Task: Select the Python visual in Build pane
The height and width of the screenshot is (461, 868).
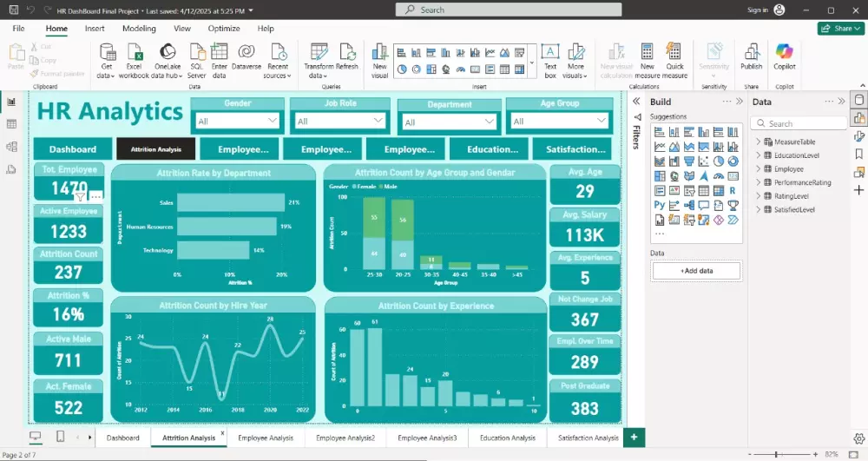Action: (x=660, y=205)
